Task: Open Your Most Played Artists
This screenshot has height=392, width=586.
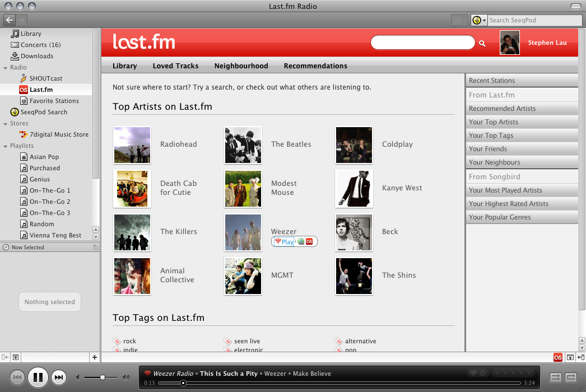Action: (x=522, y=190)
